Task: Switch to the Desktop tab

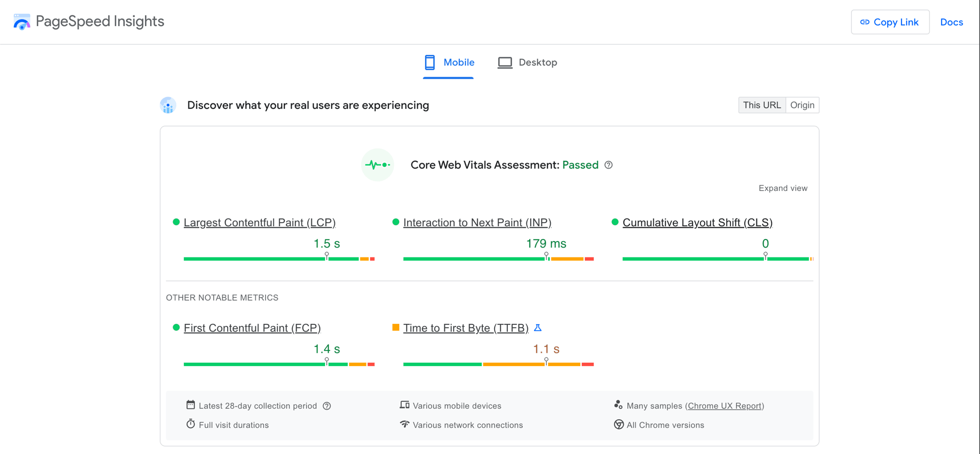Action: coord(527,62)
